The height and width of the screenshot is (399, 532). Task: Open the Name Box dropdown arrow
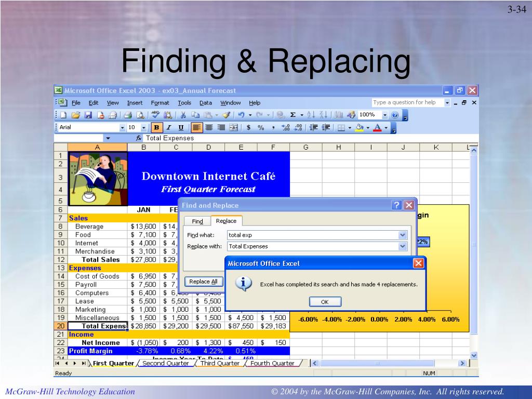(108, 138)
